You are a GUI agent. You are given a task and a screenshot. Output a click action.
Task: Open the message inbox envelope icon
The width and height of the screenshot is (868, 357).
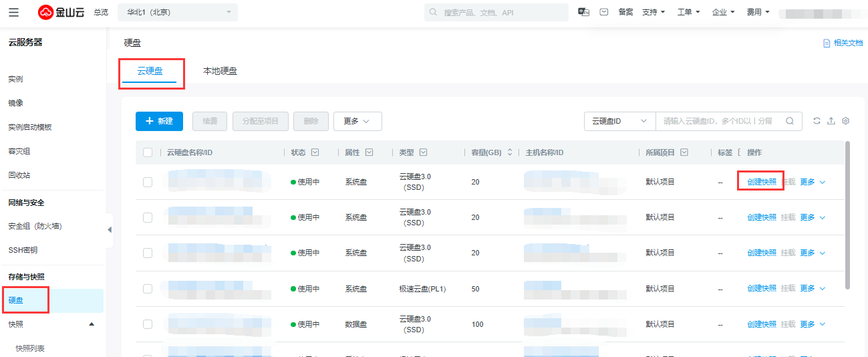point(603,12)
